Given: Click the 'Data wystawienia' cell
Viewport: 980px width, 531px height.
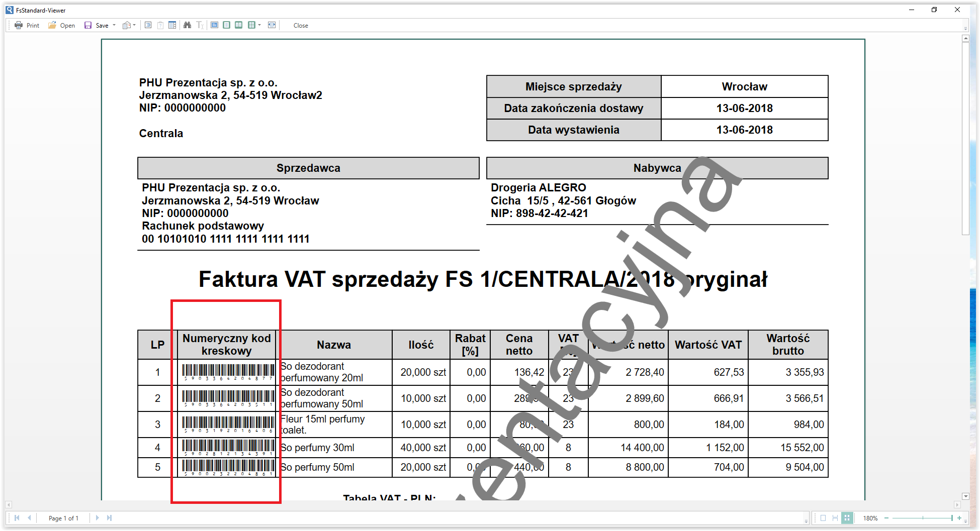Looking at the screenshot, I should tap(574, 130).
